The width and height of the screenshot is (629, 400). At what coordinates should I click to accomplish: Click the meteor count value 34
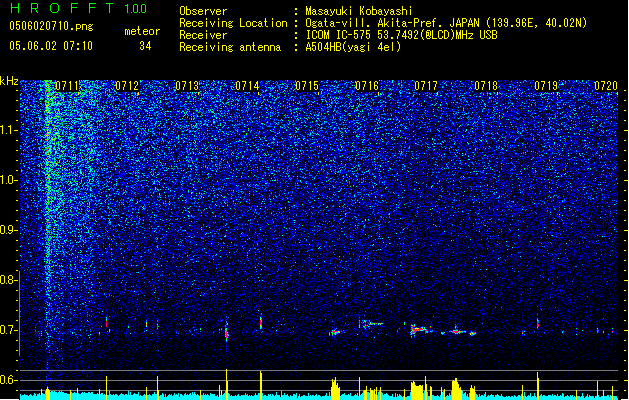click(145, 46)
